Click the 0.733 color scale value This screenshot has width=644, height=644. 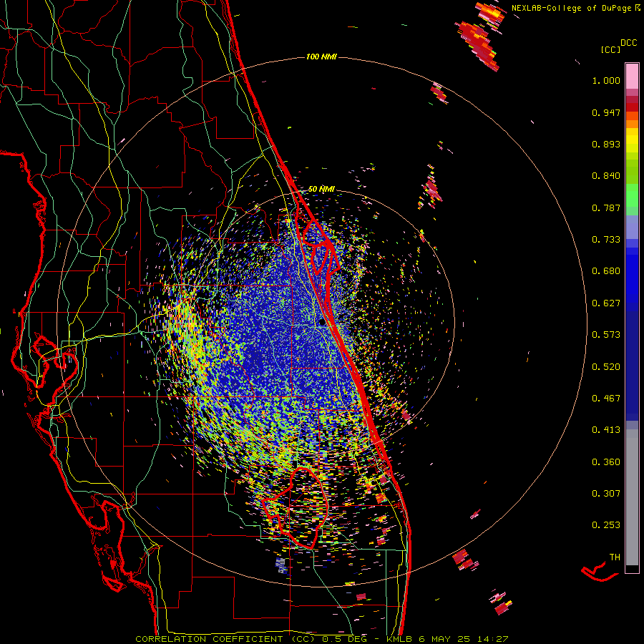[606, 240]
